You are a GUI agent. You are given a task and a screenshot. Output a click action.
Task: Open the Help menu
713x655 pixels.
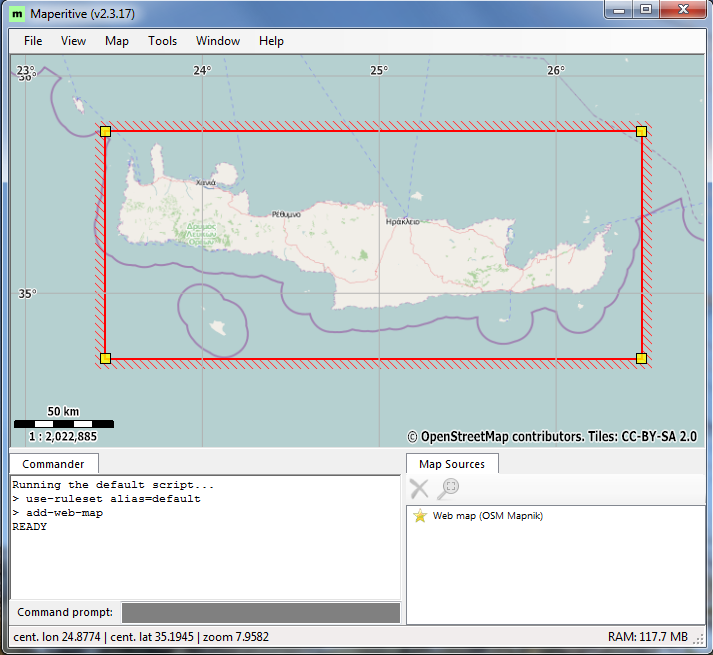271,41
